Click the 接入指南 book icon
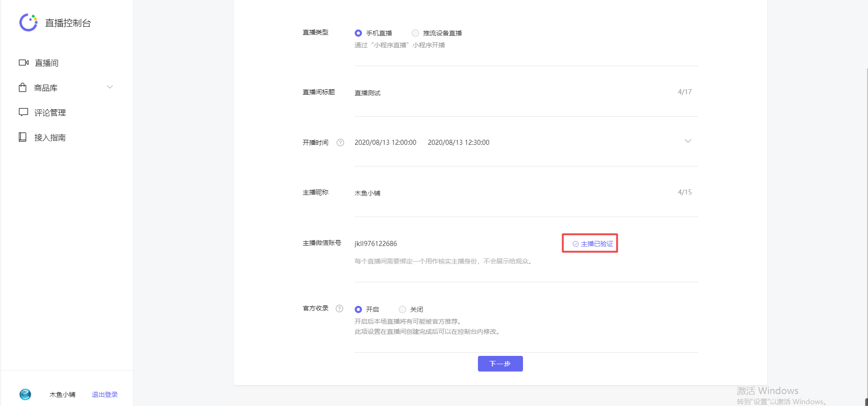The height and width of the screenshot is (406, 868). coord(23,137)
